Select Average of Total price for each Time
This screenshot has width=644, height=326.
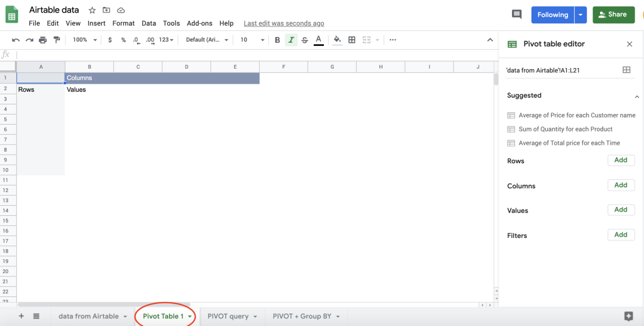click(563, 143)
